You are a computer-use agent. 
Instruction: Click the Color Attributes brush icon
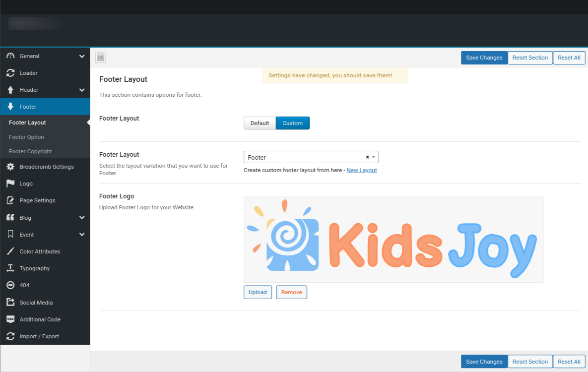[10, 251]
